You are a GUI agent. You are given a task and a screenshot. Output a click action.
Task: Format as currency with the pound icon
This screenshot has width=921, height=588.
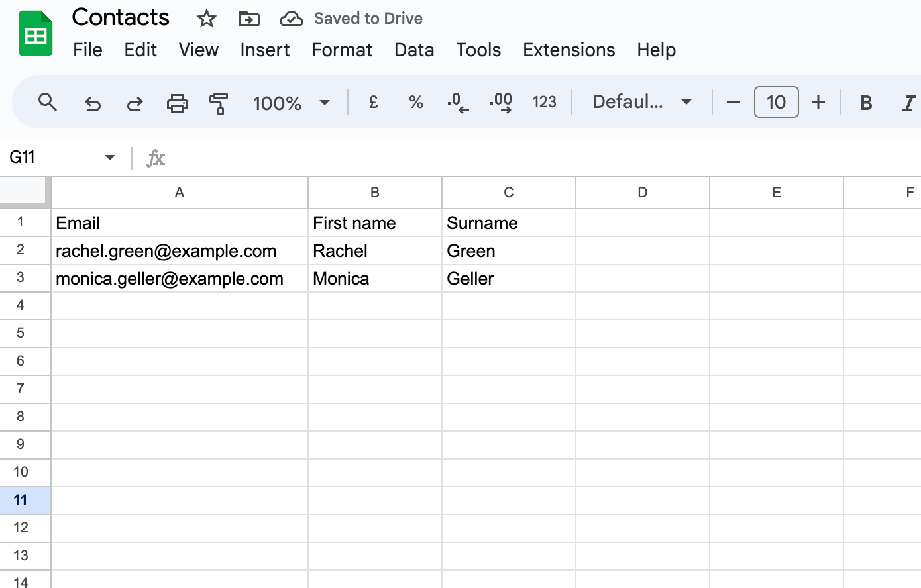click(374, 102)
